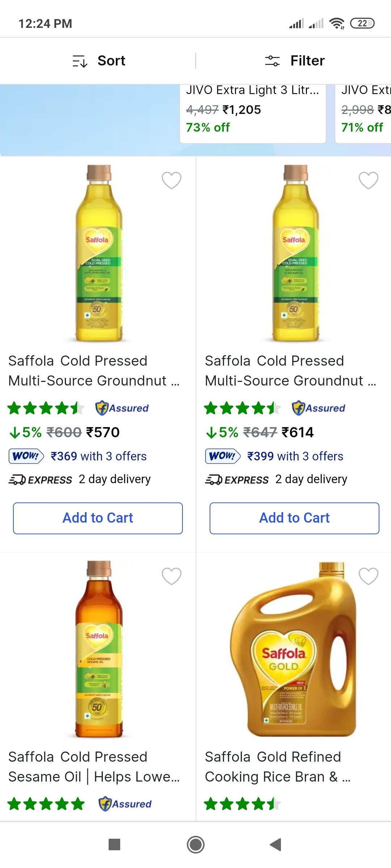Image resolution: width=391 pixels, height=868 pixels.
Task: Open the Saffola Cold Pressed Sesame Oil image
Action: (x=98, y=649)
